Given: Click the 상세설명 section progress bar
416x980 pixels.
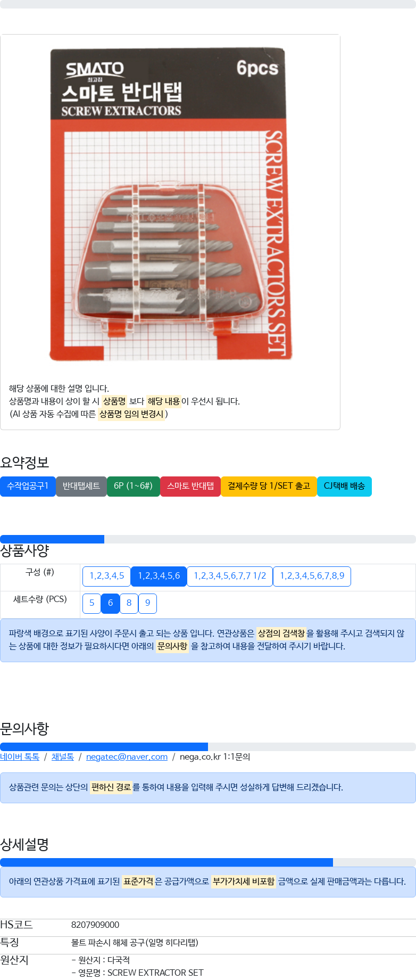Looking at the screenshot, I should pos(208,862).
